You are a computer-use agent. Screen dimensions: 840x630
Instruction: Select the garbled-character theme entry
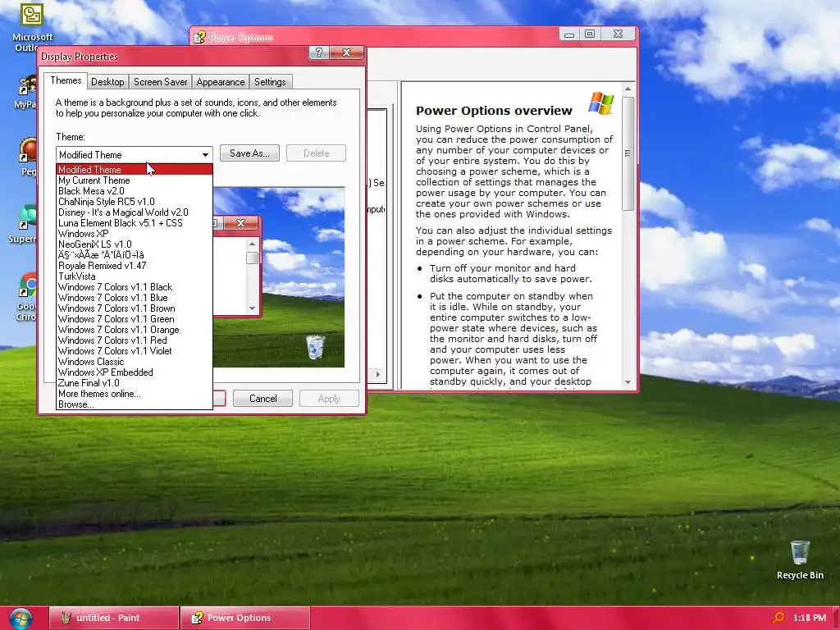pyautogui.click(x=135, y=255)
